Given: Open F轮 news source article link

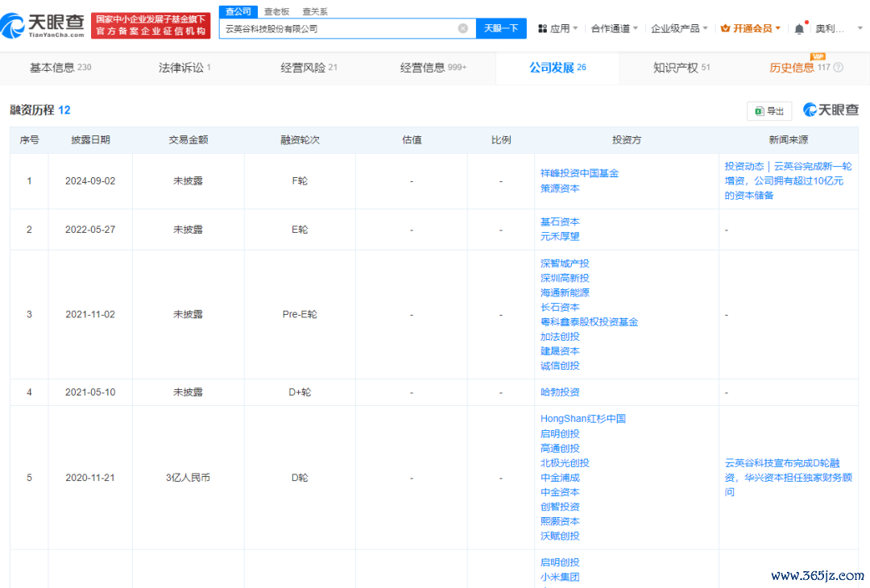Looking at the screenshot, I should pos(788,181).
